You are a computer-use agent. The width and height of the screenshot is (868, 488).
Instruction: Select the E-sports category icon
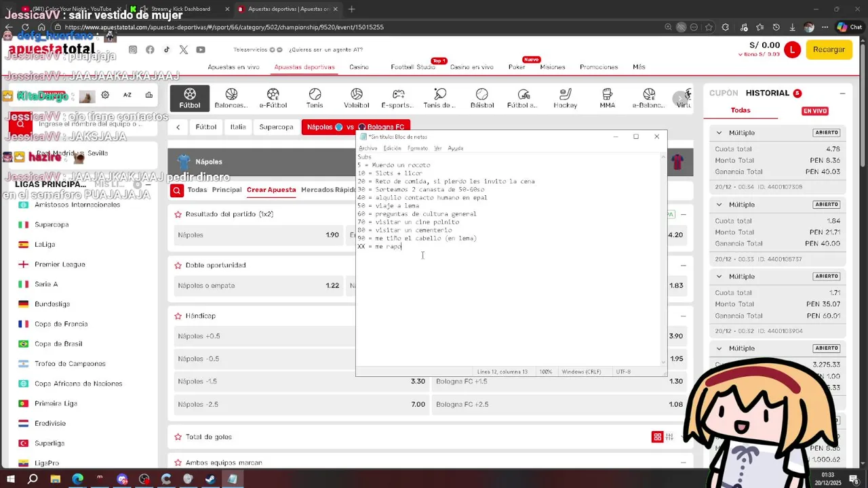point(398,98)
